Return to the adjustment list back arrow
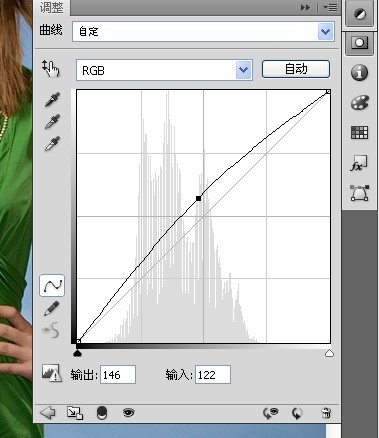 point(47,413)
